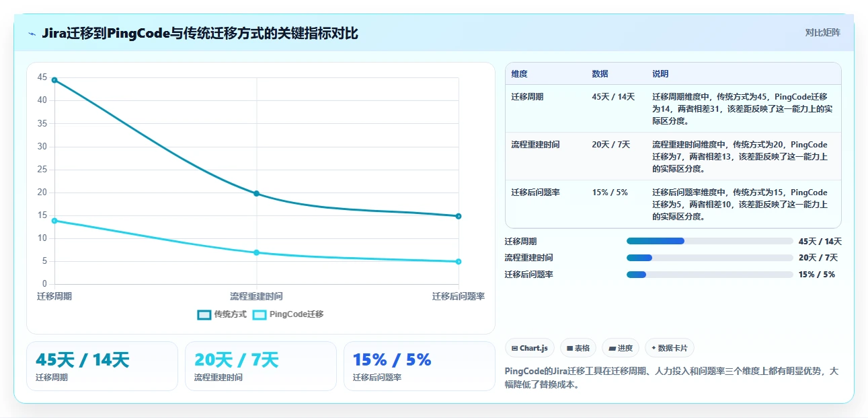The width and height of the screenshot is (868, 418).
Task: Click the 迁移后问题率 progress bar
Action: point(709,275)
